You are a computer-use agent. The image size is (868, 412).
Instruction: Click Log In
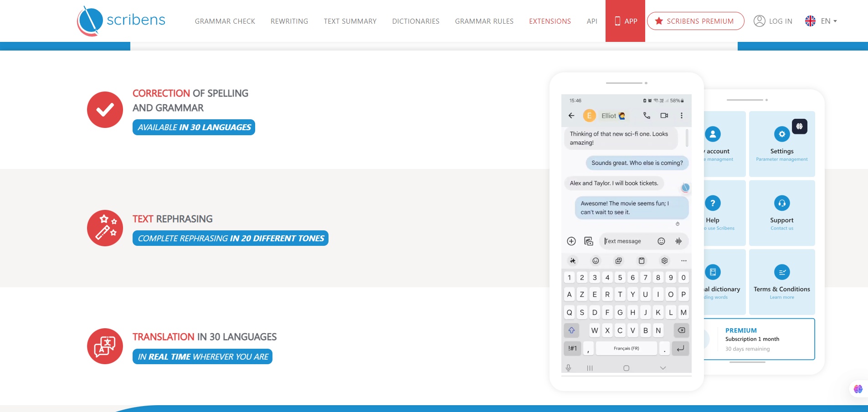[781, 21]
